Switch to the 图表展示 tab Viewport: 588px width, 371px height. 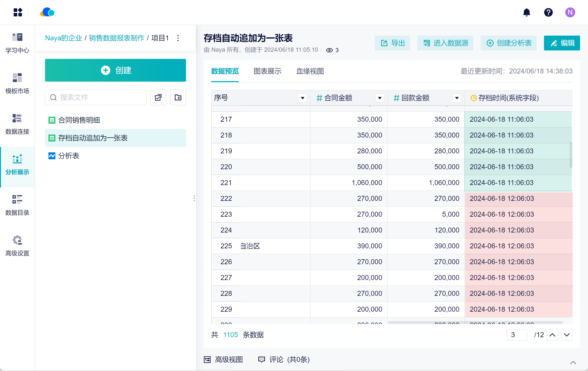coord(267,71)
